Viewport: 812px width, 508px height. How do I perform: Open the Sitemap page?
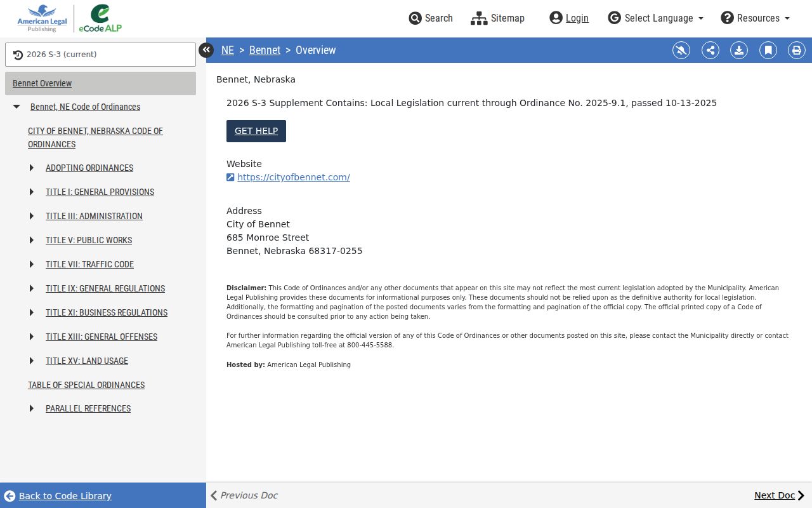497,18
